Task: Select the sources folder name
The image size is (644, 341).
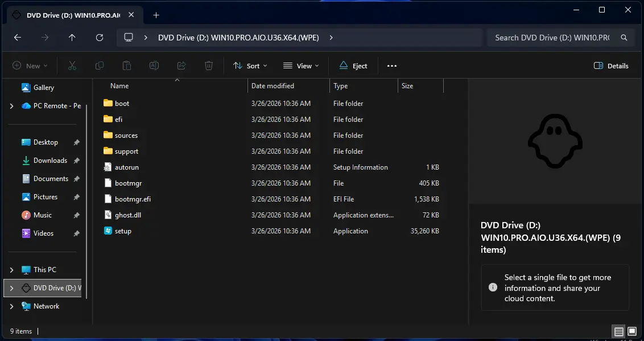Action: [x=126, y=135]
